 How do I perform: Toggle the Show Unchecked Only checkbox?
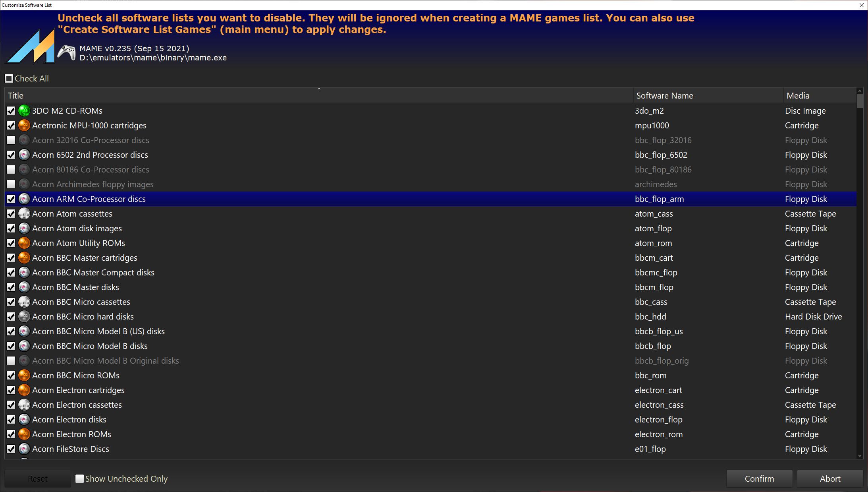(80, 478)
